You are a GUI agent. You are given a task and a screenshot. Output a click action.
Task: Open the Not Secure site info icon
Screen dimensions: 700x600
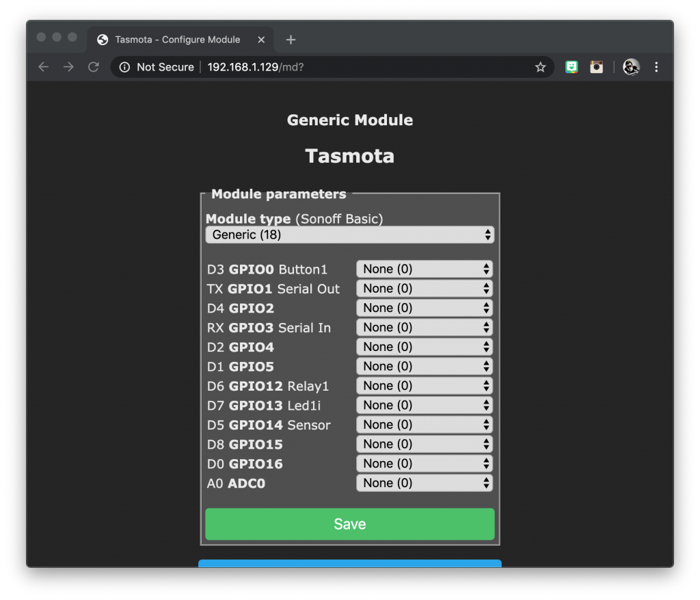tap(124, 67)
